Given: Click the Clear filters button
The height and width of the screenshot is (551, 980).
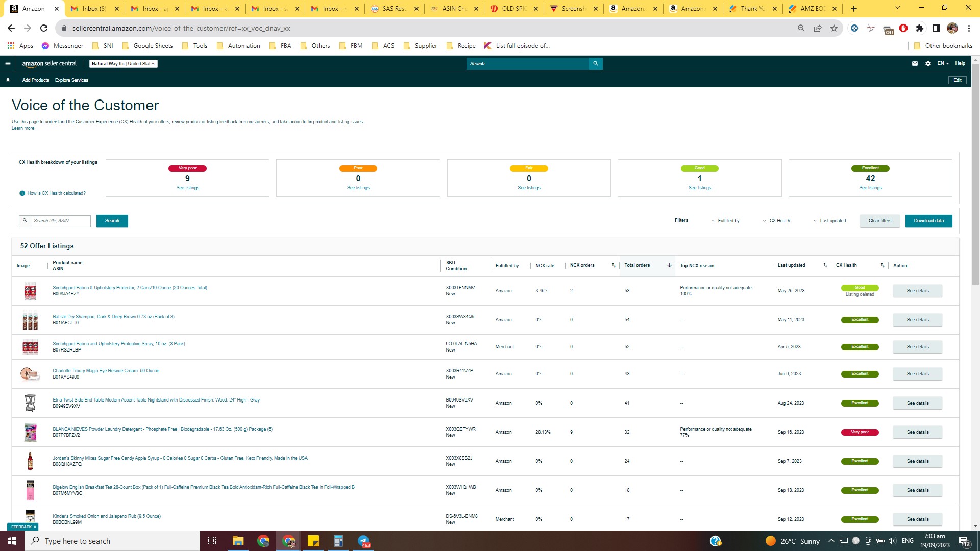Looking at the screenshot, I should [880, 221].
